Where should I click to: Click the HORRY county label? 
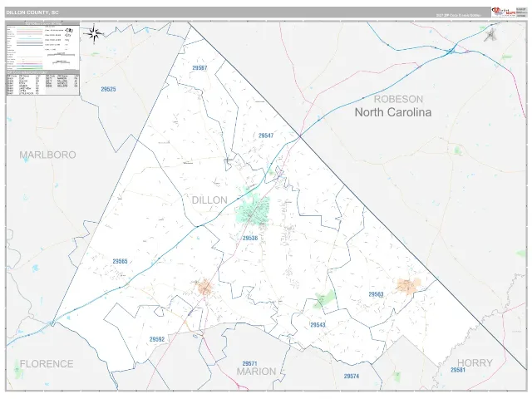tap(475, 362)
